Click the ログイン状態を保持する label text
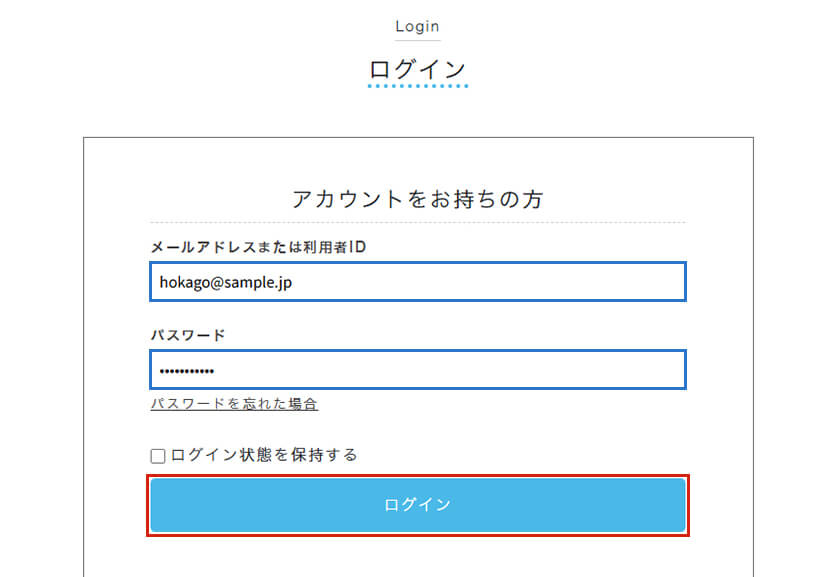The height and width of the screenshot is (577, 840). (264, 455)
